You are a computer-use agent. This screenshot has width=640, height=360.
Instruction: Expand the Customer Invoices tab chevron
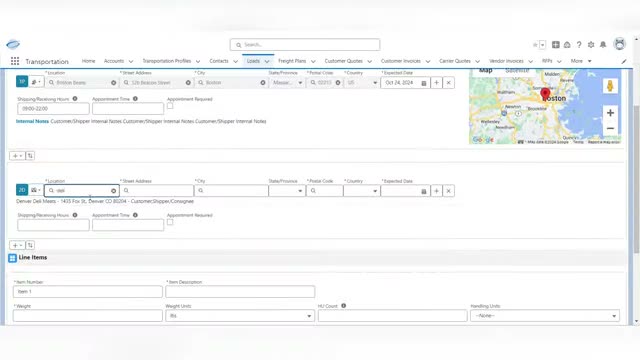(428, 61)
